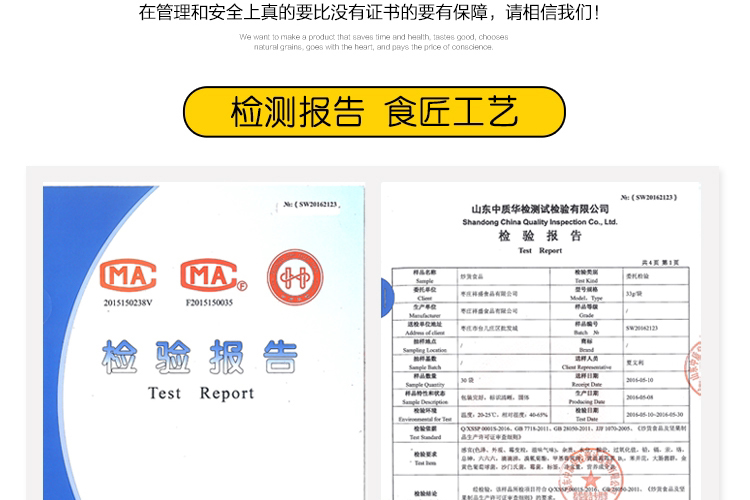Click the '2016-05-10~2016-05-30' test date value

[x=655, y=414]
